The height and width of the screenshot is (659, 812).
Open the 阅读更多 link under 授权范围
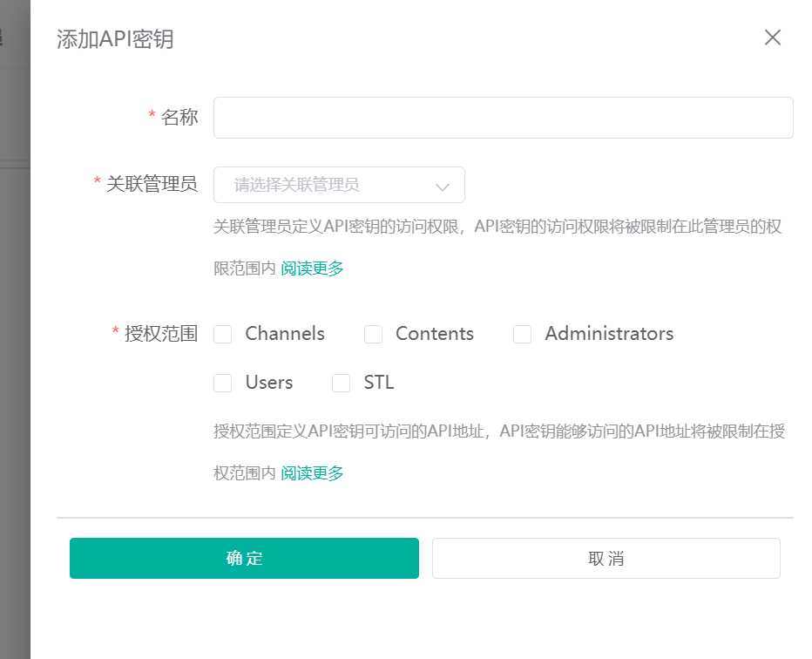312,473
